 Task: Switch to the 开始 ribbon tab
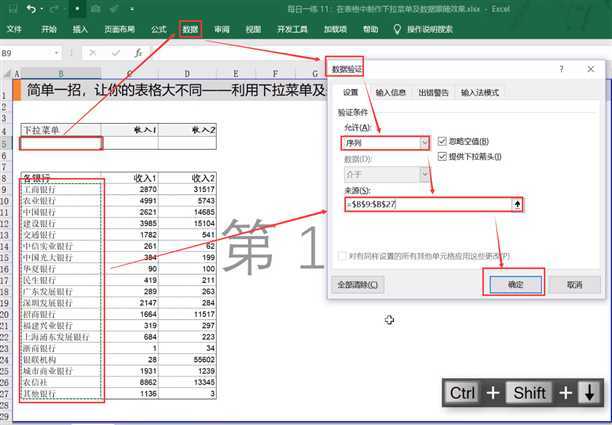[49, 29]
